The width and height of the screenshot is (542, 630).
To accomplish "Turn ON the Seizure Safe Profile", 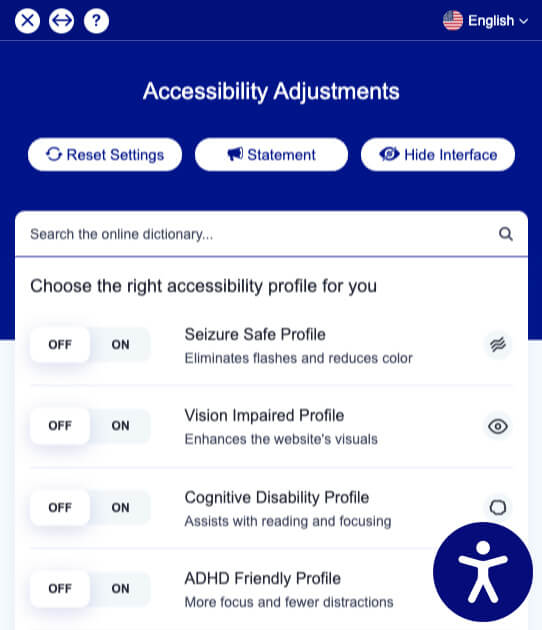I will coord(120,345).
